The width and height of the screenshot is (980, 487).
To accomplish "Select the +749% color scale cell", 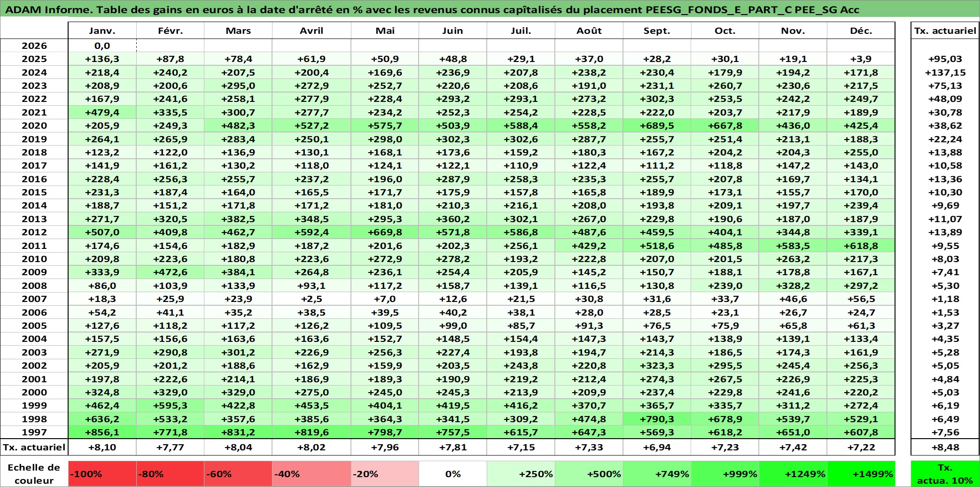I will pyautogui.click(x=657, y=473).
